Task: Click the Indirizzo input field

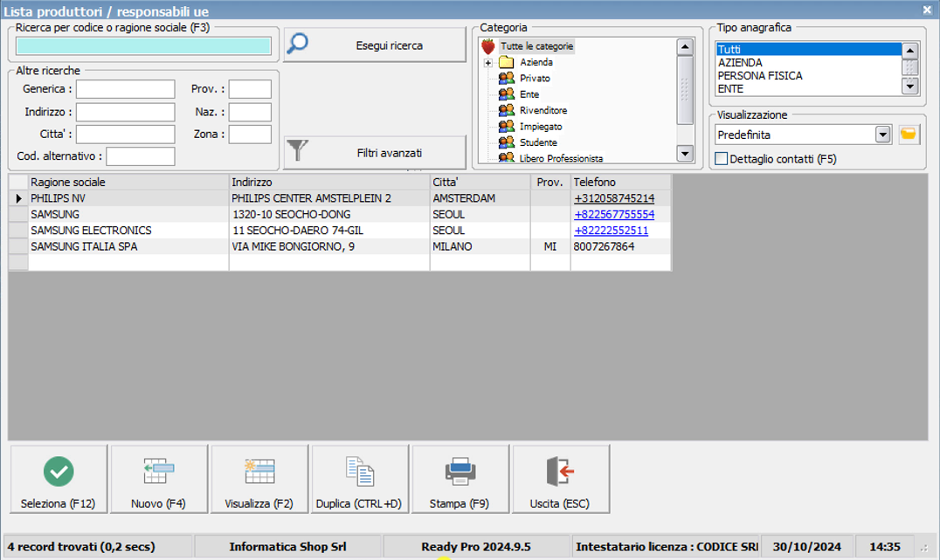Action: (x=125, y=112)
